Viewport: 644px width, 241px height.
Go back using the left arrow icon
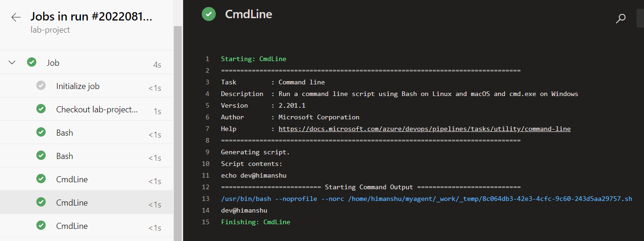point(16,17)
